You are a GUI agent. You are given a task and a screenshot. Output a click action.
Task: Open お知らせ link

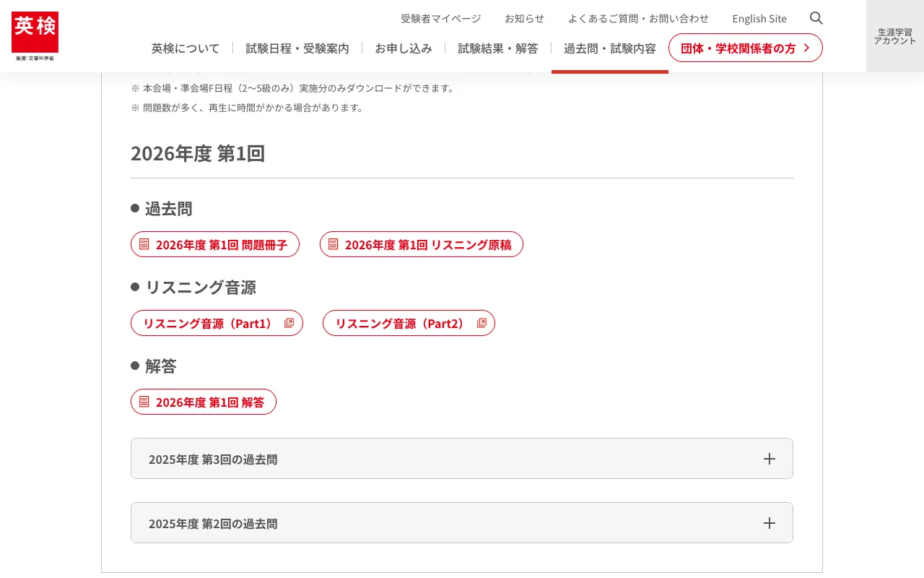click(525, 19)
